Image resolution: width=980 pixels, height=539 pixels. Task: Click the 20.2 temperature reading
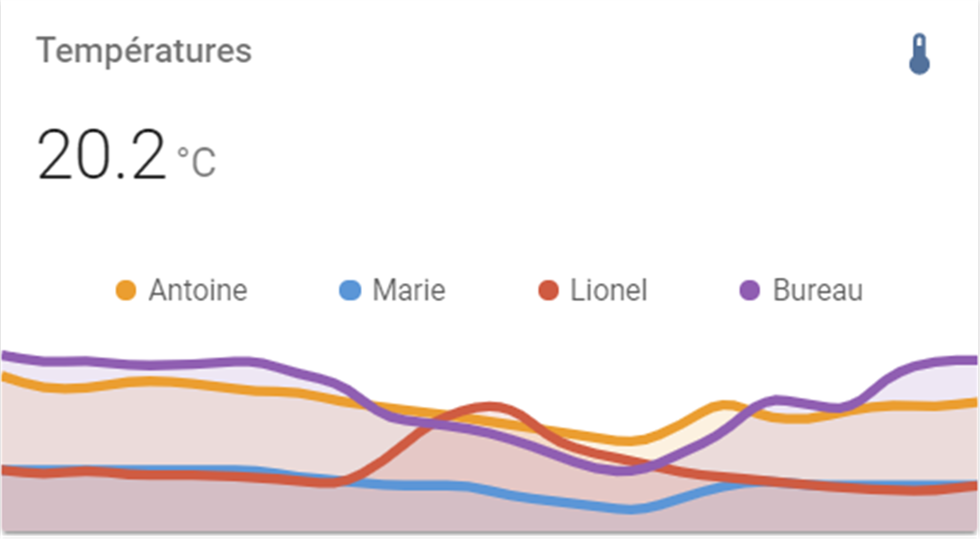[102, 156]
